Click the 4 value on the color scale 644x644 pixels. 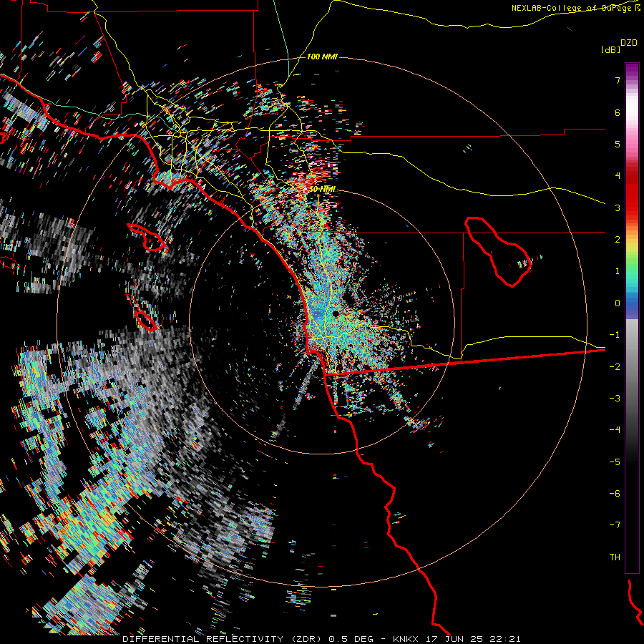[618, 176]
